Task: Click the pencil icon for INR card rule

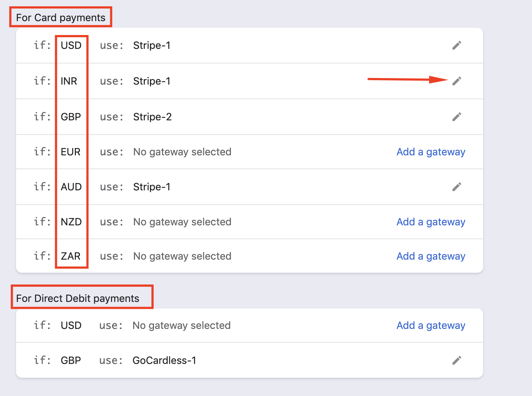Action: 457,81
